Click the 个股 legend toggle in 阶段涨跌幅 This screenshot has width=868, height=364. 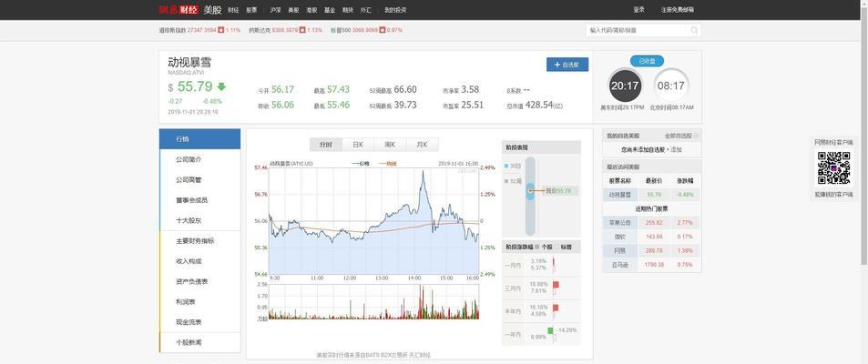point(544,247)
